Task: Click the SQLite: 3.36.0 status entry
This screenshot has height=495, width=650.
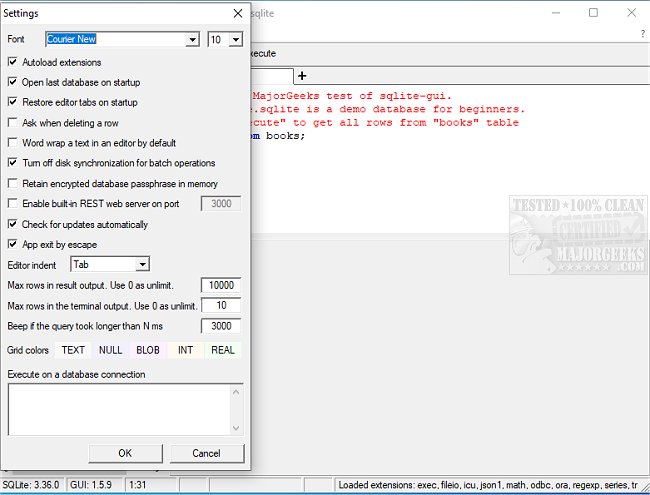Action: (x=31, y=485)
